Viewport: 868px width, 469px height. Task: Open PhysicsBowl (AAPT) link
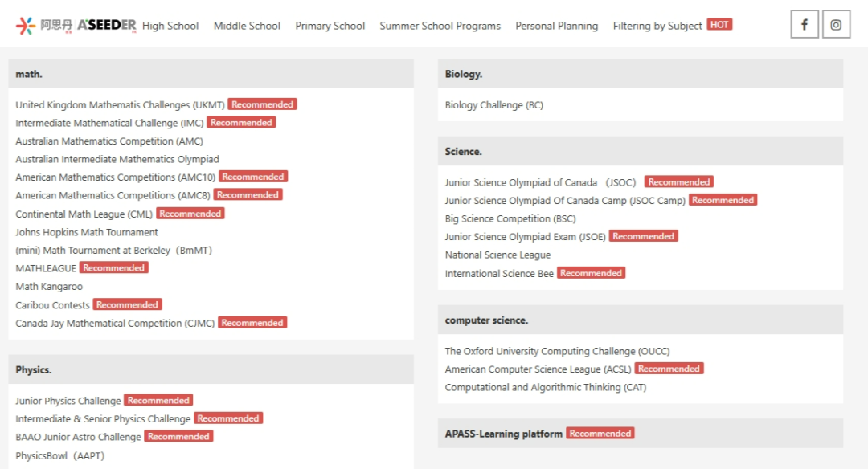pyautogui.click(x=60, y=456)
